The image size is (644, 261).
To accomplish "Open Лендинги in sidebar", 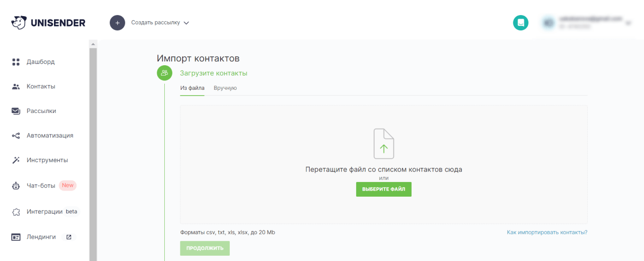I will point(41,237).
